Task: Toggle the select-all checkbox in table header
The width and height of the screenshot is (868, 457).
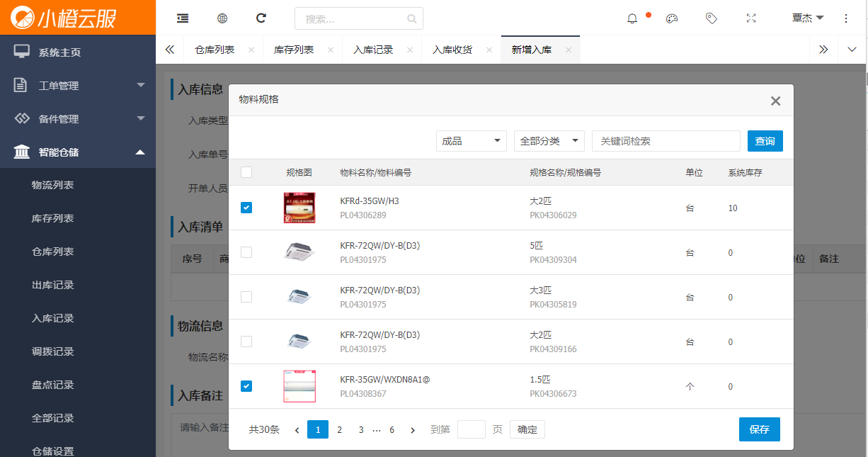Action: pos(246,172)
